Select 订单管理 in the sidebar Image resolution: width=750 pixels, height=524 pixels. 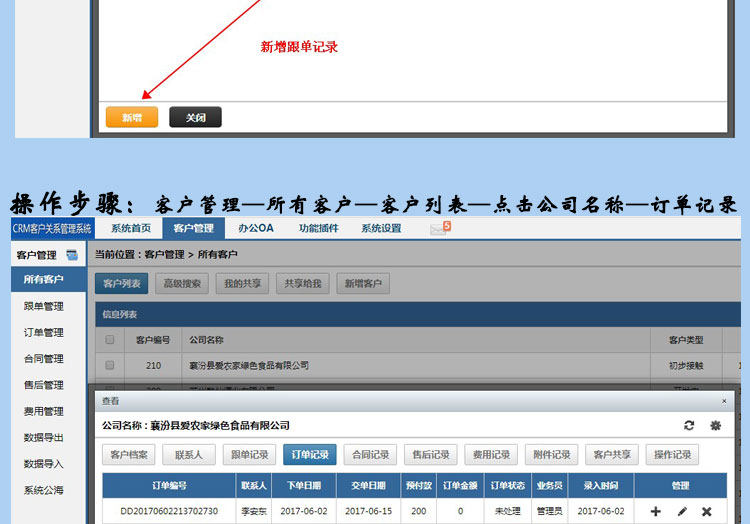click(x=44, y=332)
